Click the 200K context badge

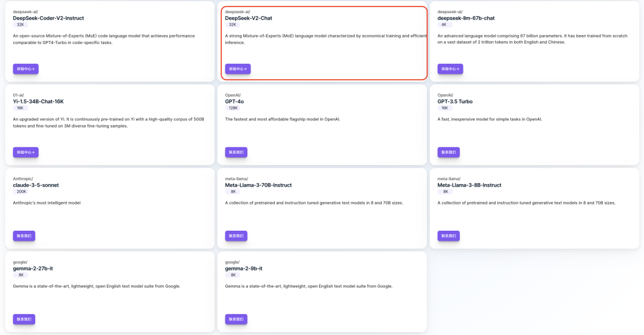click(x=21, y=191)
